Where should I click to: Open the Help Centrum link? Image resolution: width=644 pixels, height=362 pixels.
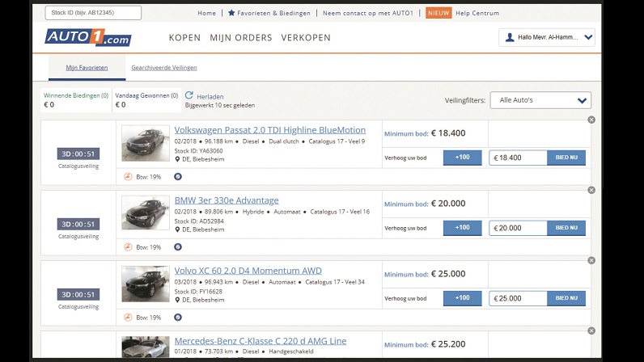pos(477,13)
